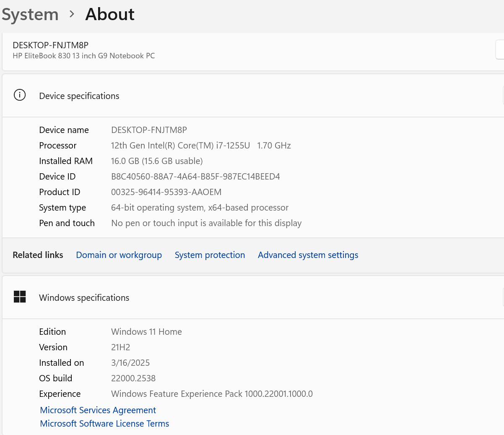Click the Product ID value 00325-96414-95393-AAOEM

click(x=166, y=192)
